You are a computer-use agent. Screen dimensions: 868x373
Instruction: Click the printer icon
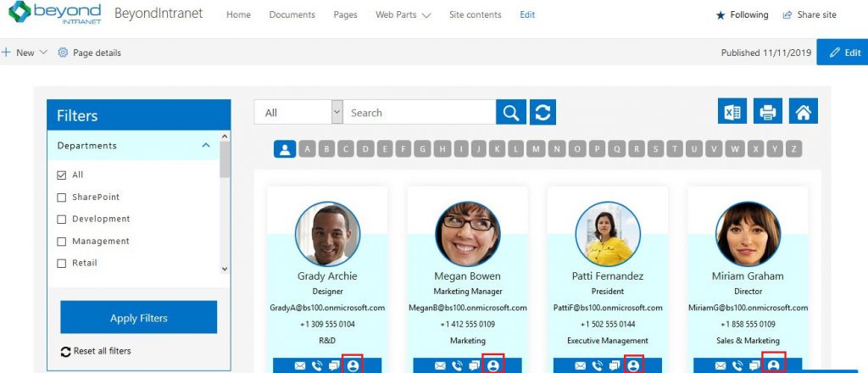coord(768,112)
